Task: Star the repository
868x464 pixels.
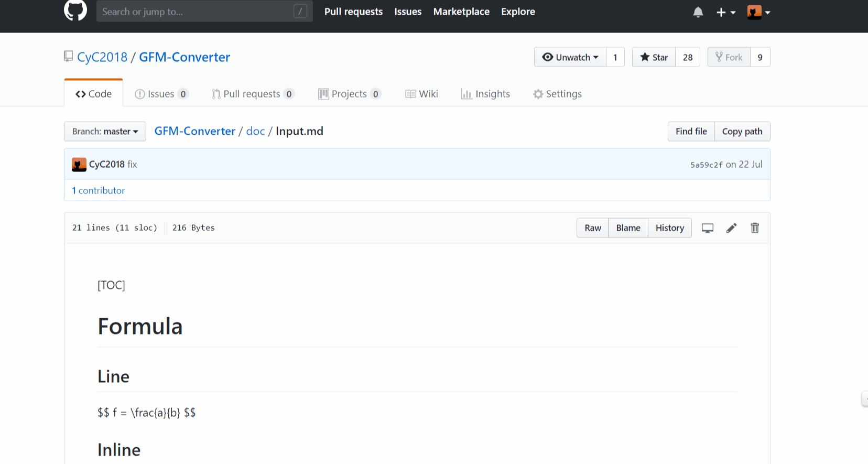Action: click(x=654, y=57)
